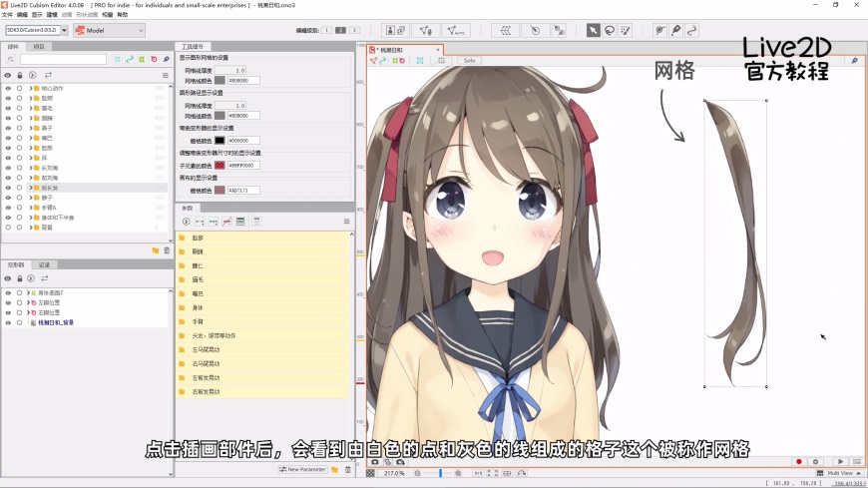Create a rotation deformer

[x=535, y=31]
